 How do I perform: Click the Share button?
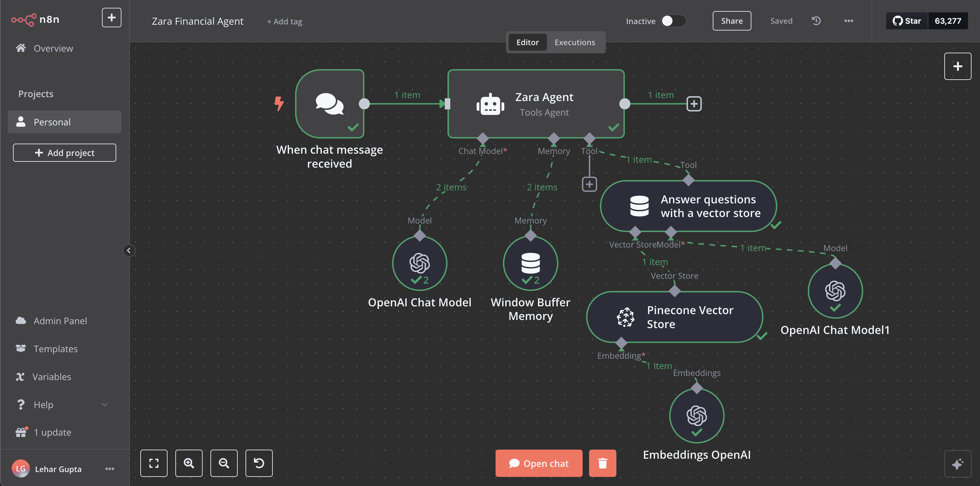(731, 21)
